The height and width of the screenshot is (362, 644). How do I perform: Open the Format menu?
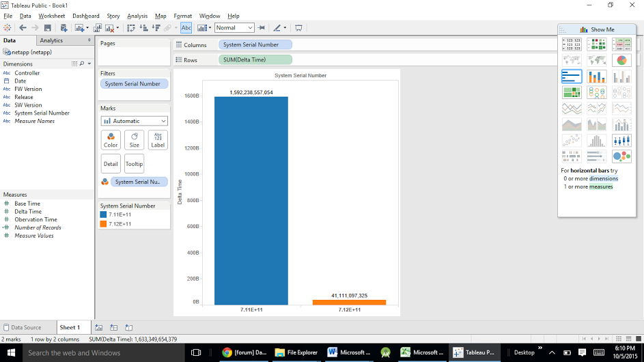183,16
